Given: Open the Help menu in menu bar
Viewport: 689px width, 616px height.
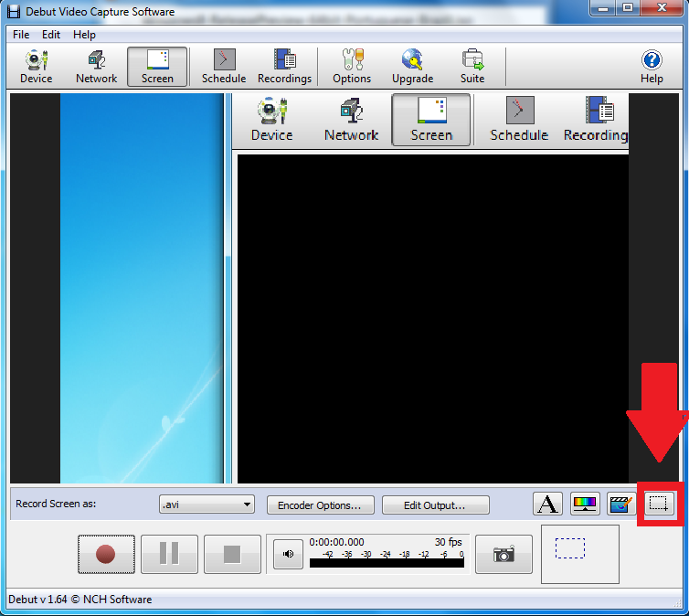Looking at the screenshot, I should tap(84, 35).
